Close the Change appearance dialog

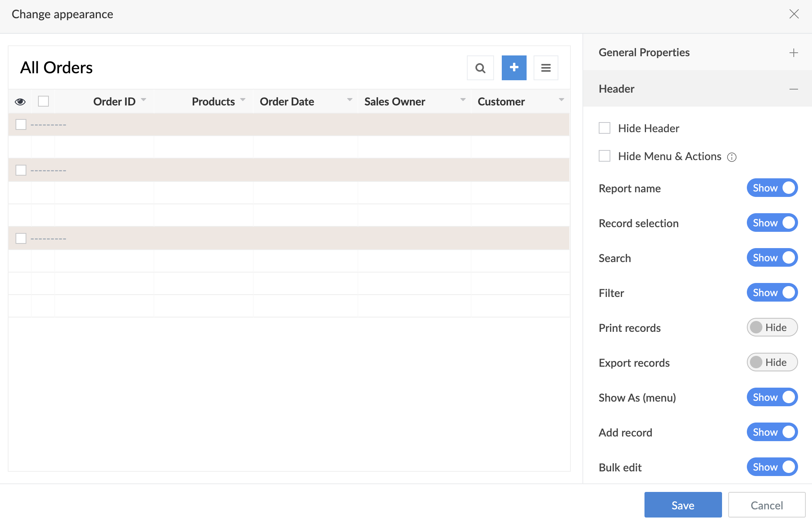pyautogui.click(x=794, y=14)
